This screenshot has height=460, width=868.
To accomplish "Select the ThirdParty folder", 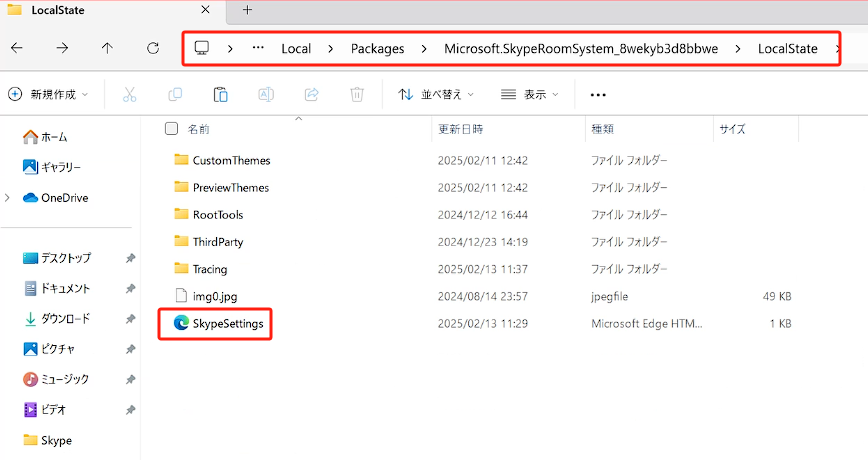I will (x=218, y=242).
